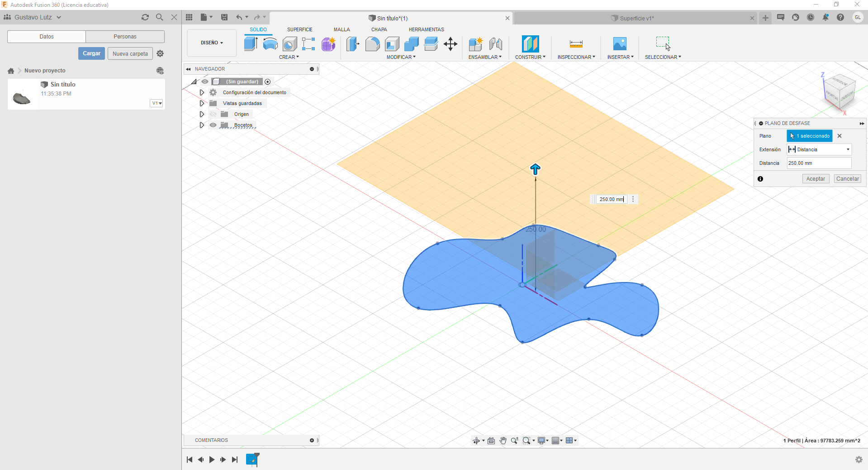Viewport: 868px width, 470px height.
Task: Open the Orbit navigation tool
Action: tap(476, 441)
